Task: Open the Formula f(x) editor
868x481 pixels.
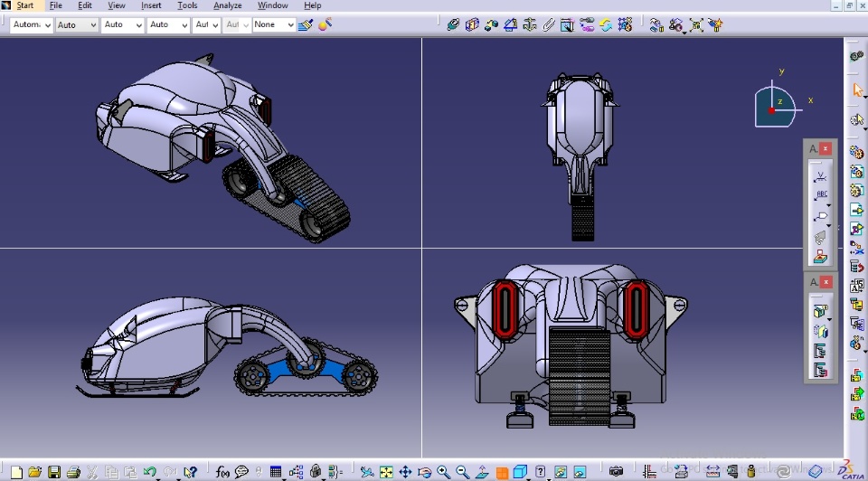Action: [222, 472]
